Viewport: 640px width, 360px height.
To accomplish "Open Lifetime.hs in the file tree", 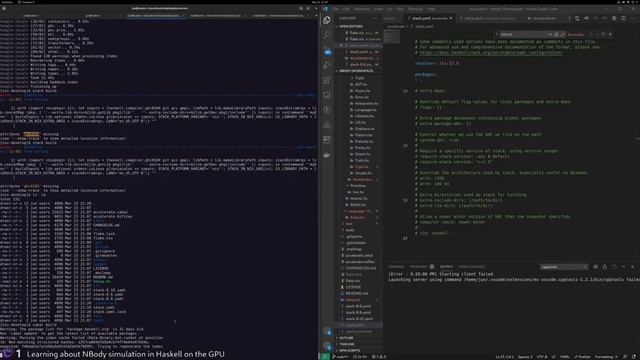I will click(x=364, y=116).
